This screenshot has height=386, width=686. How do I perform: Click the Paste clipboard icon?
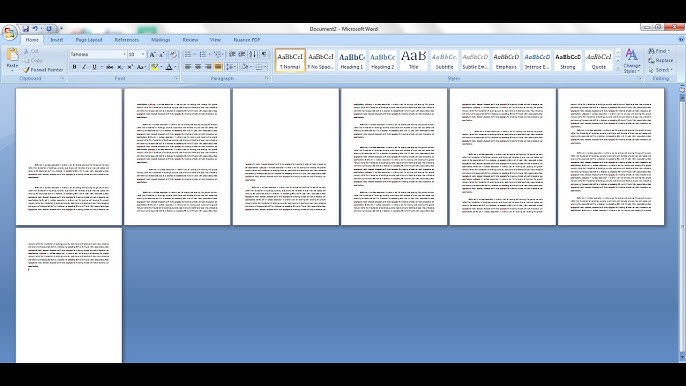click(x=12, y=55)
